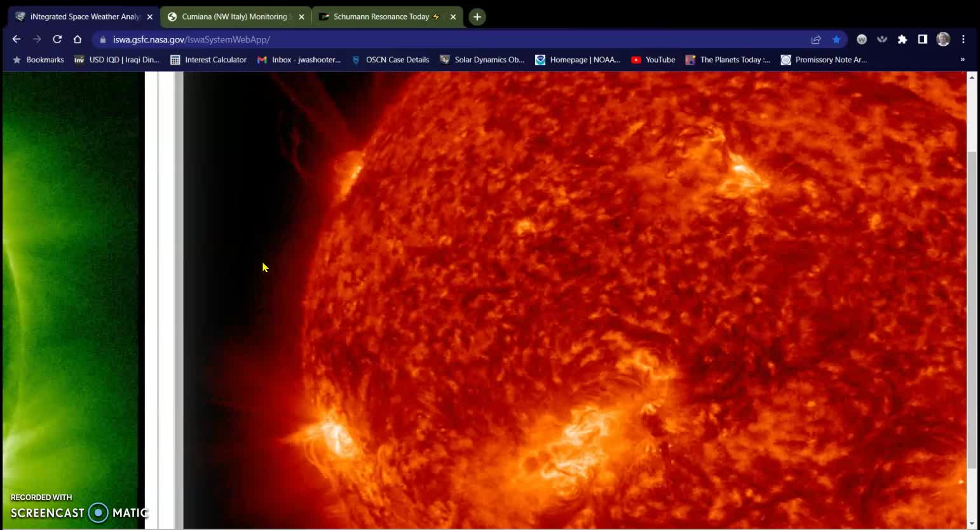Reload the current page
980x530 pixels.
tap(57, 39)
